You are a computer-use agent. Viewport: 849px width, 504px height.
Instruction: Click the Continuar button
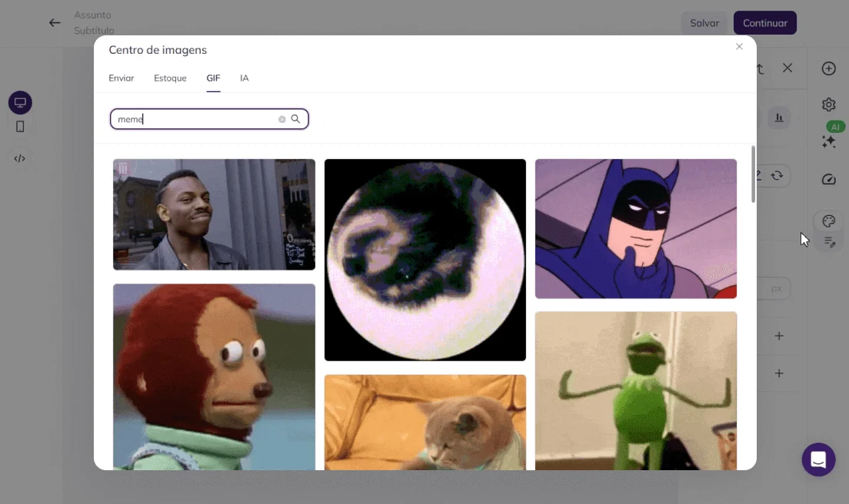point(764,23)
